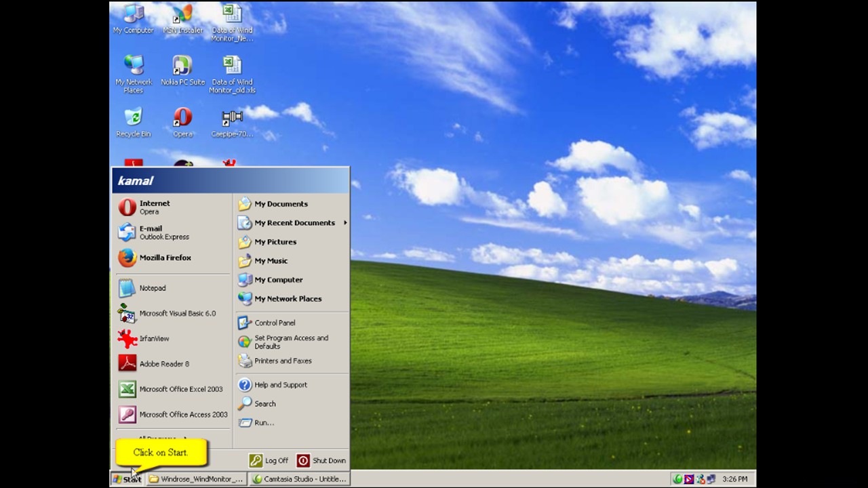Open Notepad from Start menu

pyautogui.click(x=172, y=288)
